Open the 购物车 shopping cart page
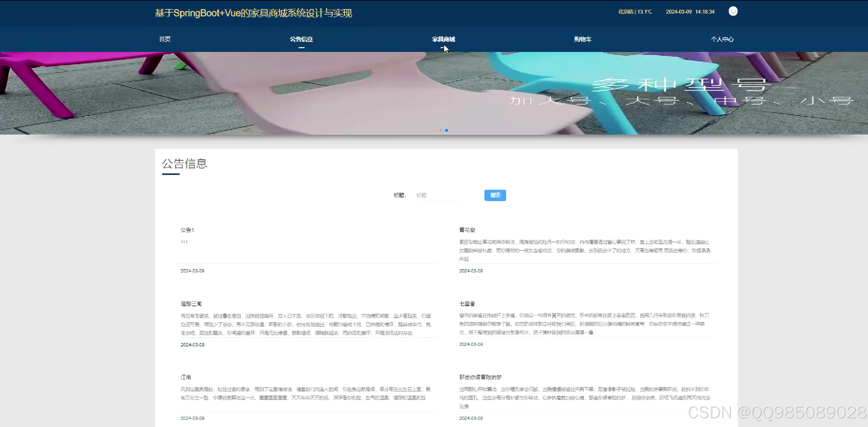This screenshot has width=868, height=427. [583, 39]
